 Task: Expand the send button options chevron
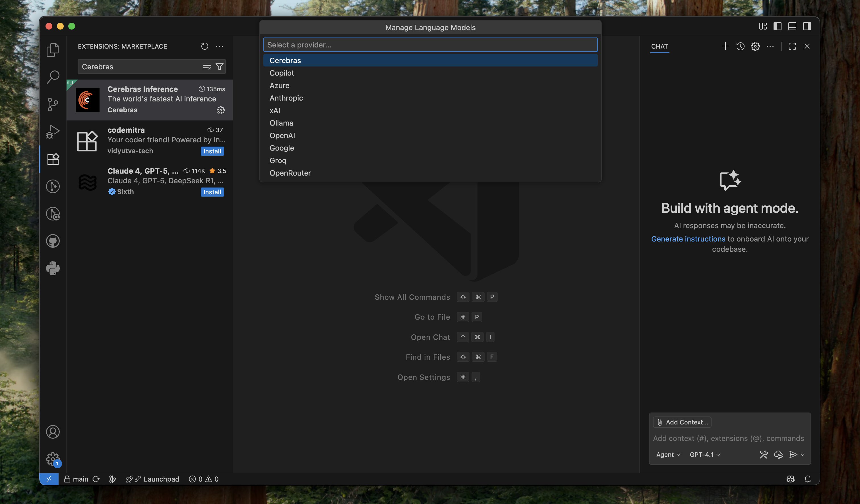[x=803, y=455]
